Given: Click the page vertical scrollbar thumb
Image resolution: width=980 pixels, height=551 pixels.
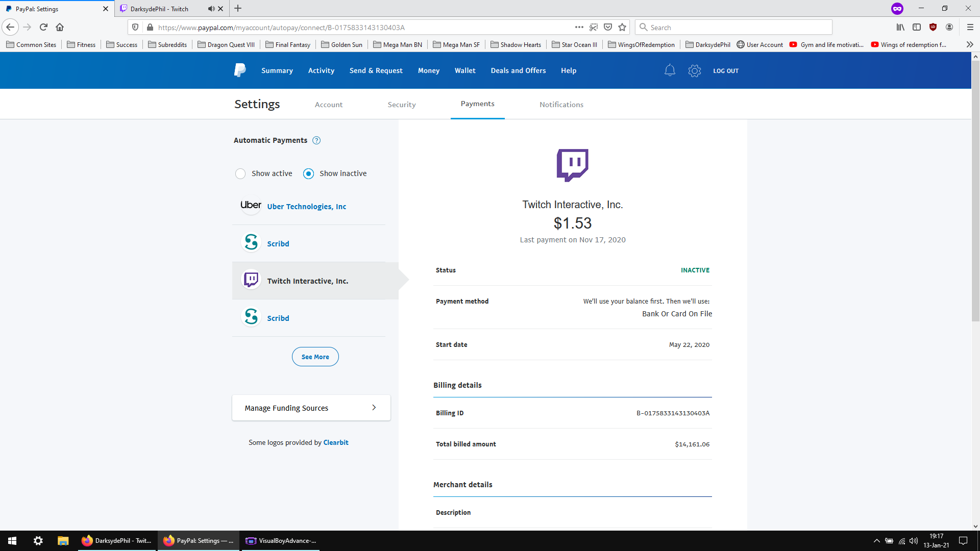Looking at the screenshot, I should [x=975, y=191].
